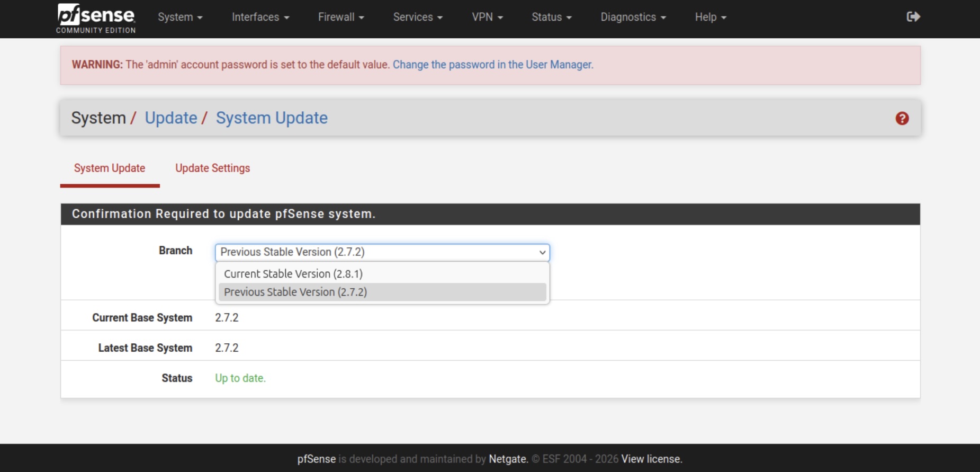Collapse the Branch dropdown selector
980x472 pixels.
(x=382, y=252)
